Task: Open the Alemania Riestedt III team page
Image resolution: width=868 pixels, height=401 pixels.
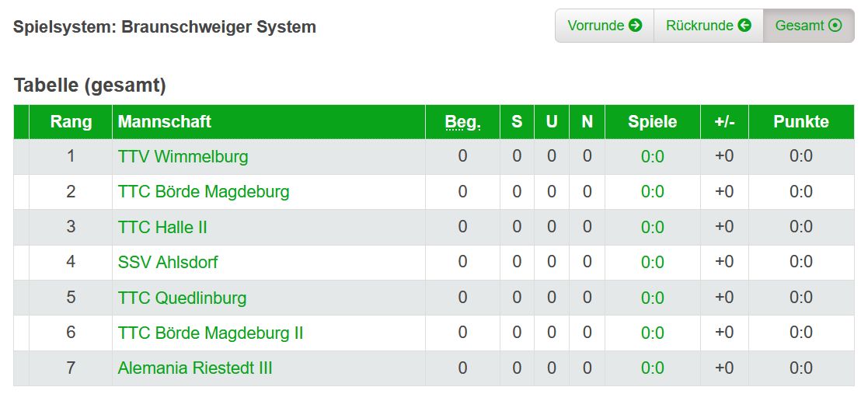Action: 195,368
